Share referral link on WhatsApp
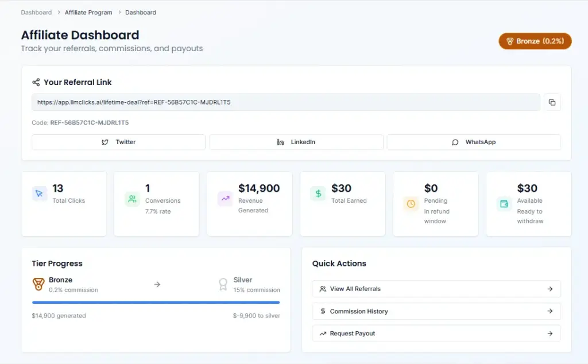588x364 pixels. point(474,142)
